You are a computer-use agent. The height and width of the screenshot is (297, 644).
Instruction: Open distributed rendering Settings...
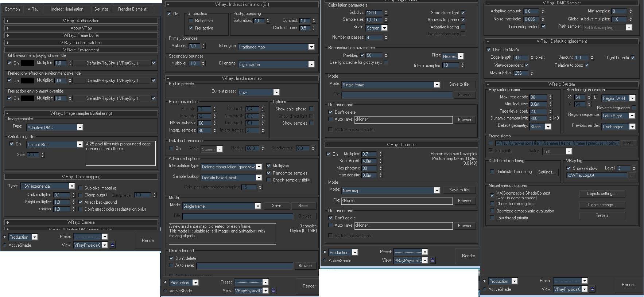point(546,172)
